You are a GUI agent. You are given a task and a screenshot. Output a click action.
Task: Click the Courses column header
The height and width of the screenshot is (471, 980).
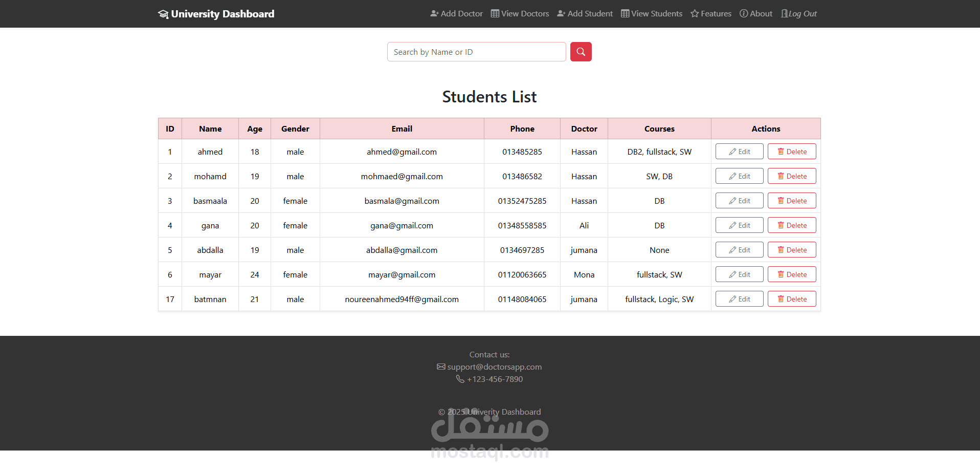point(659,129)
